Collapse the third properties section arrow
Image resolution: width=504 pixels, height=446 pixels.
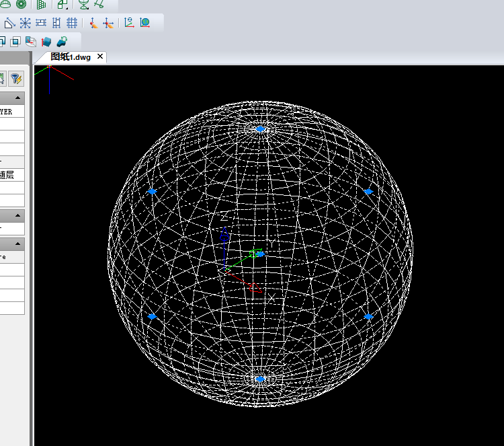(17, 244)
